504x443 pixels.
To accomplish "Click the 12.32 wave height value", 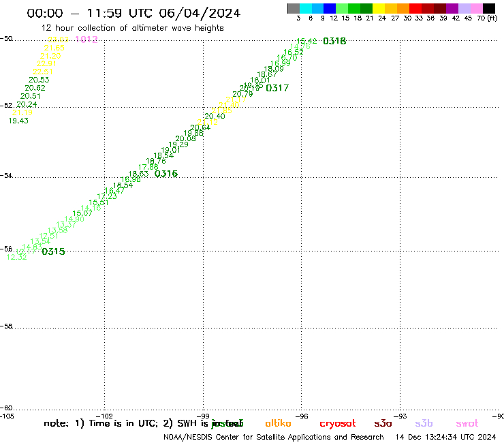I will tap(17, 257).
